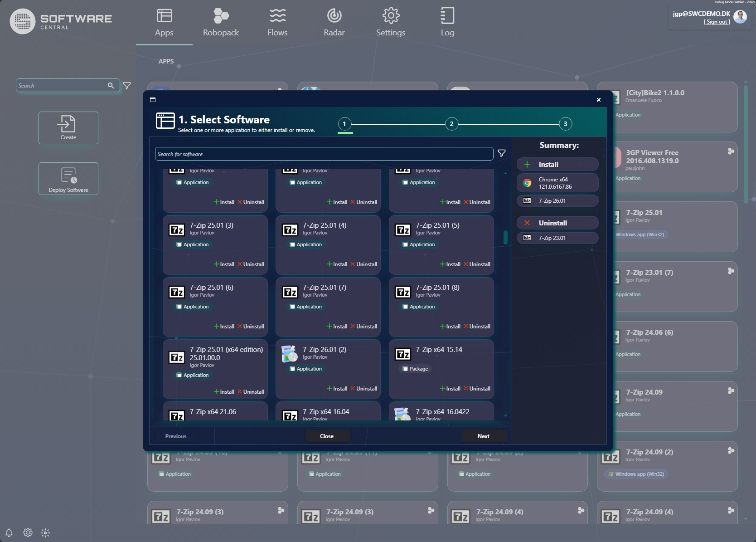The height and width of the screenshot is (542, 756).
Task: Click the 7-Zip 25.01 (6) icon
Action: tap(177, 292)
